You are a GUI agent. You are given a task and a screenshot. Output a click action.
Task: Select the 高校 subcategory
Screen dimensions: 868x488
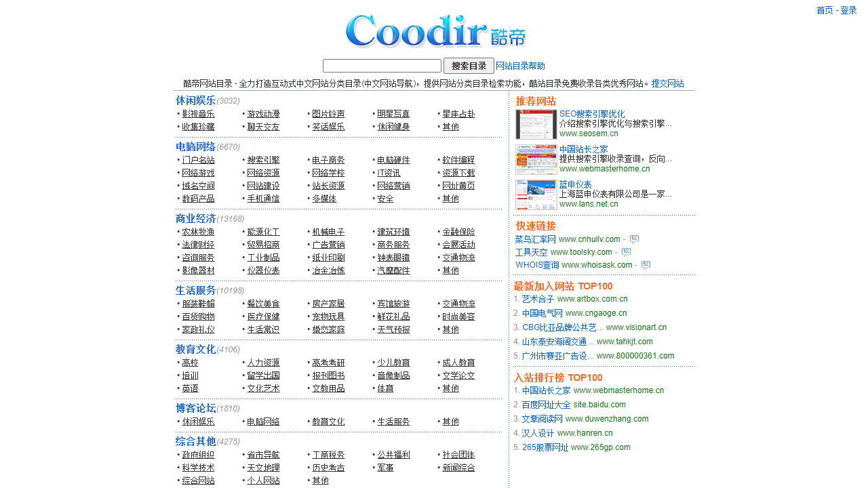(x=190, y=363)
